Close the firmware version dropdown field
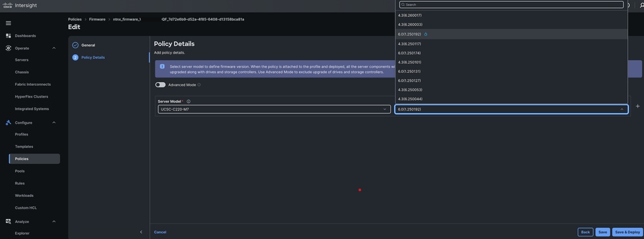This screenshot has width=644, height=239. tap(511, 109)
